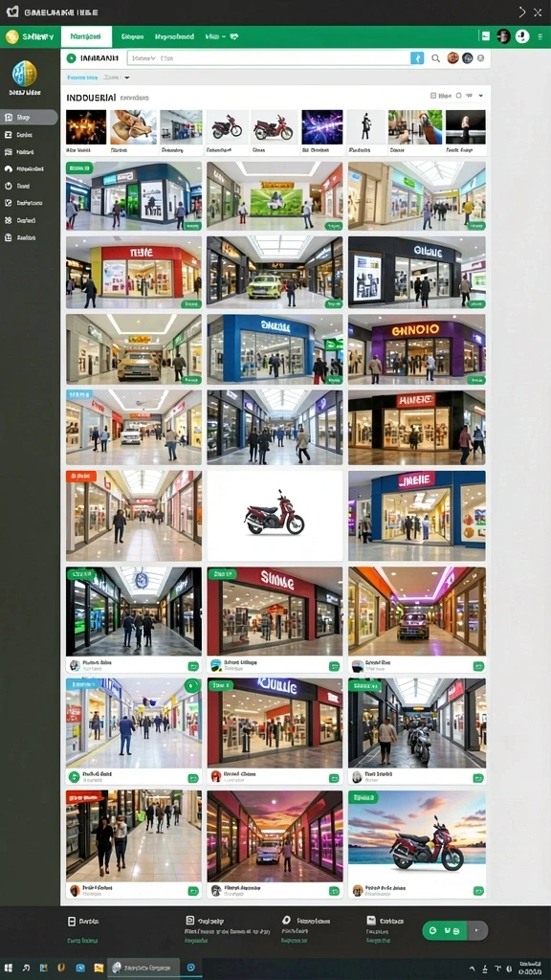
Task: Open the glowing lights category thumbnail
Action: pos(86,127)
